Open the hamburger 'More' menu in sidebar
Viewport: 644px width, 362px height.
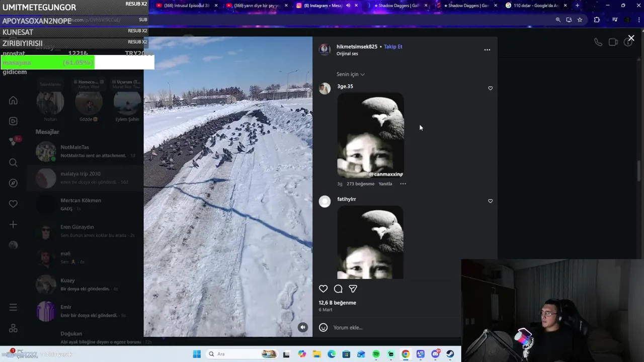pyautogui.click(x=13, y=307)
